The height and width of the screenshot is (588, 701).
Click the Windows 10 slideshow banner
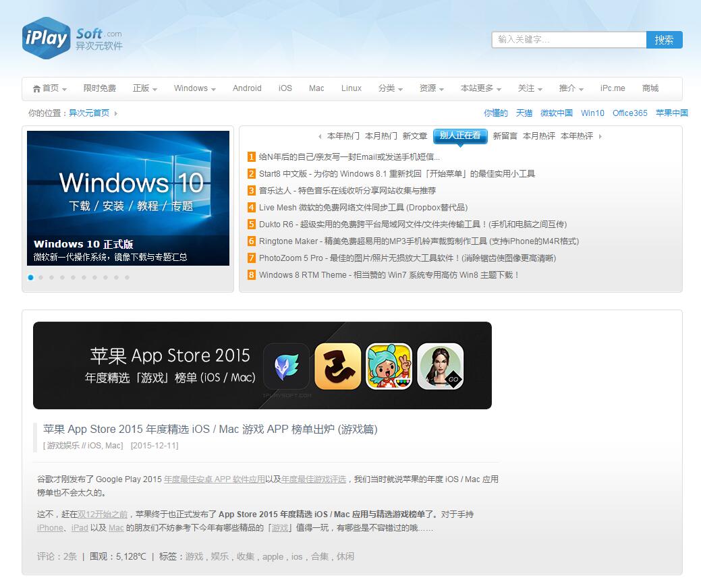coord(128,198)
